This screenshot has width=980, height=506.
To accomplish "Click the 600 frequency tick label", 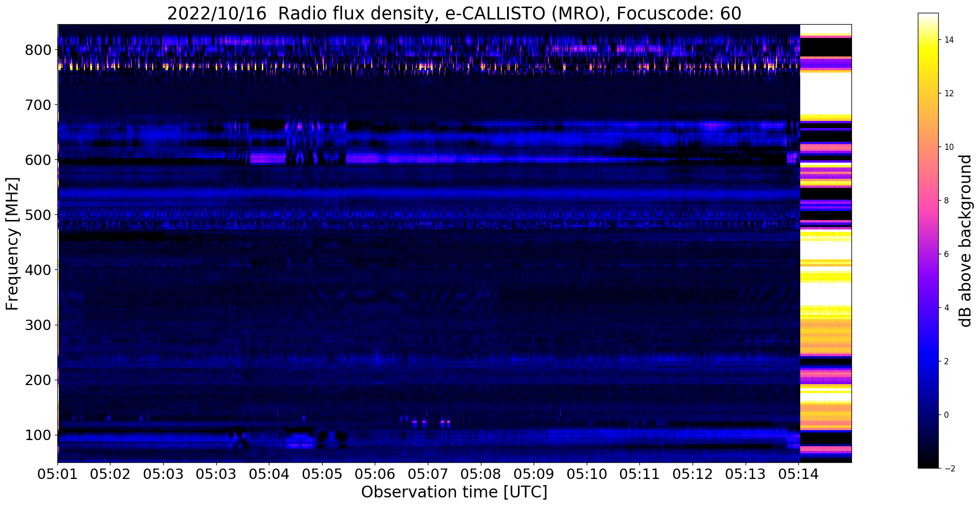I will (38, 160).
